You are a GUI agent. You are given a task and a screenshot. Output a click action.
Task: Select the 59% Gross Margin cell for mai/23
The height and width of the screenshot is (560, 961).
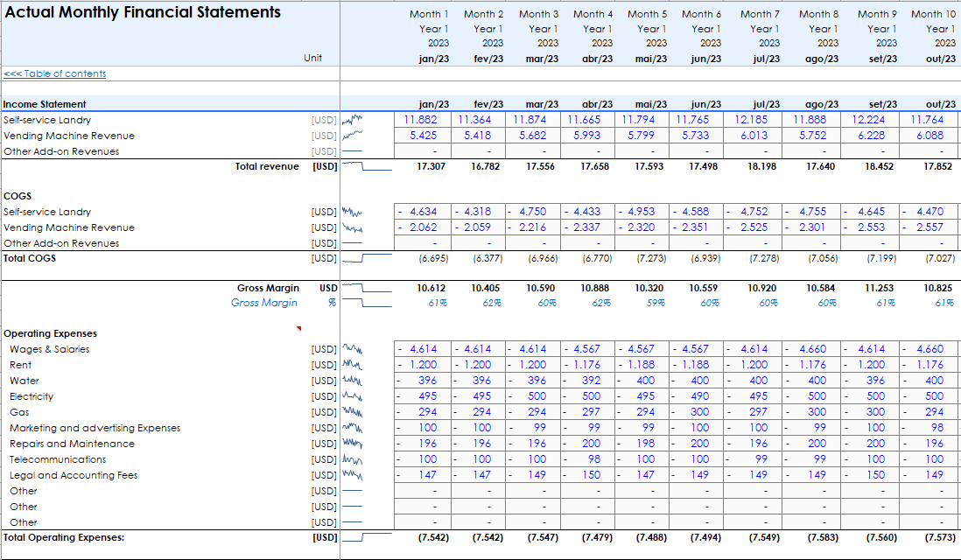click(x=656, y=303)
